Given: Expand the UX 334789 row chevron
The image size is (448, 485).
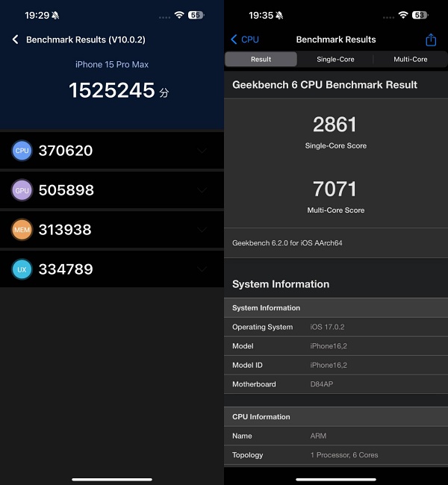Looking at the screenshot, I should click(x=202, y=269).
